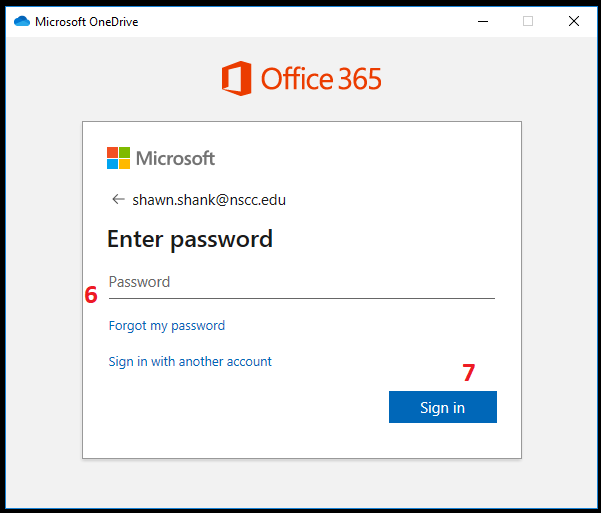Choose Sign in with another account
This screenshot has width=601, height=513.
coord(190,361)
